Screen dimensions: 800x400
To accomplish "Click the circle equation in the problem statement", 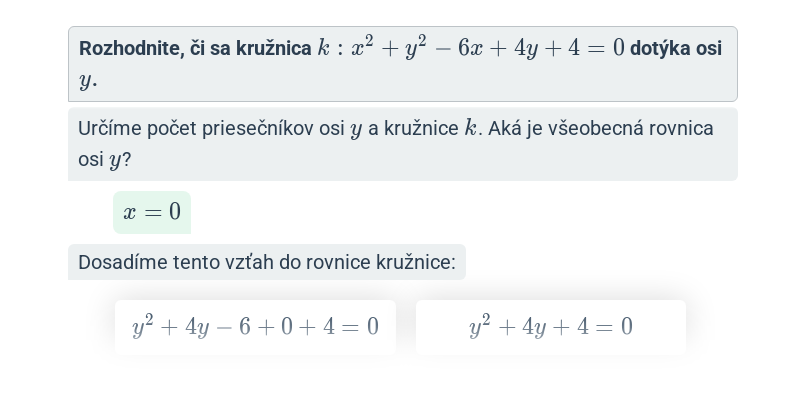I will [x=470, y=48].
